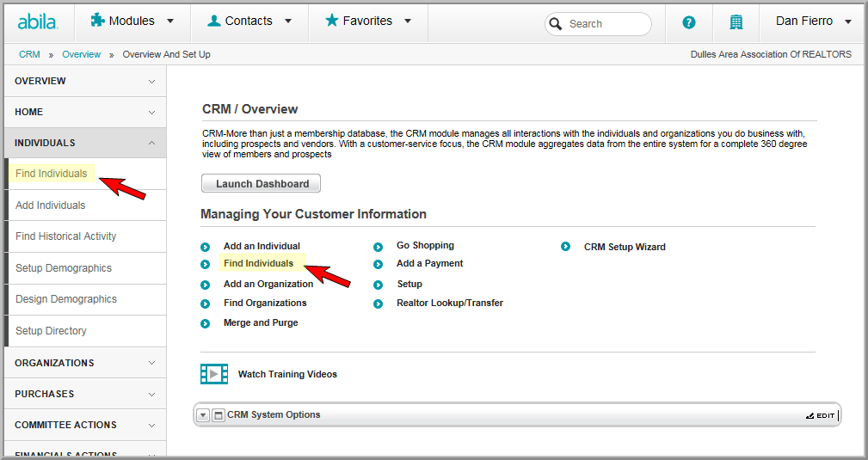Open the Add a Payment link
868x460 pixels.
(x=429, y=263)
